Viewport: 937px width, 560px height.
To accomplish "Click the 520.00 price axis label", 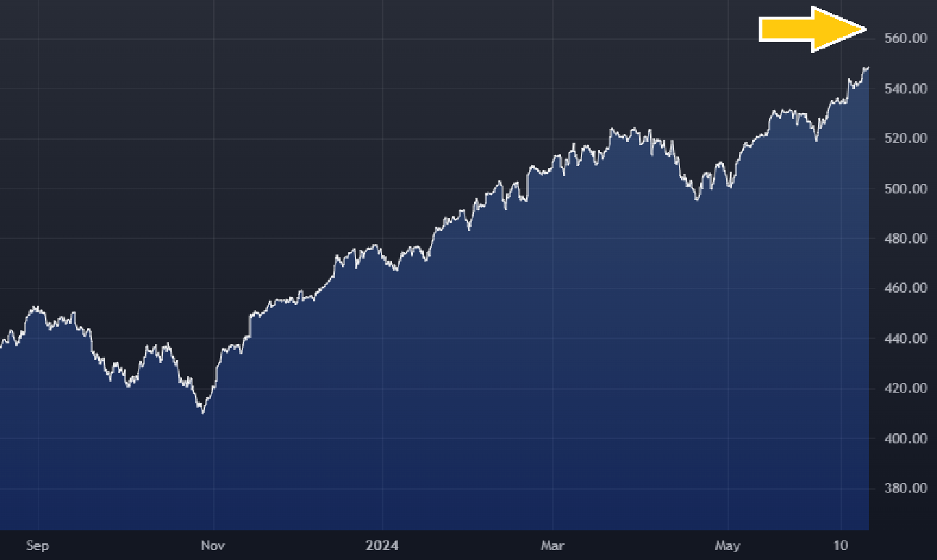I will coord(906,138).
